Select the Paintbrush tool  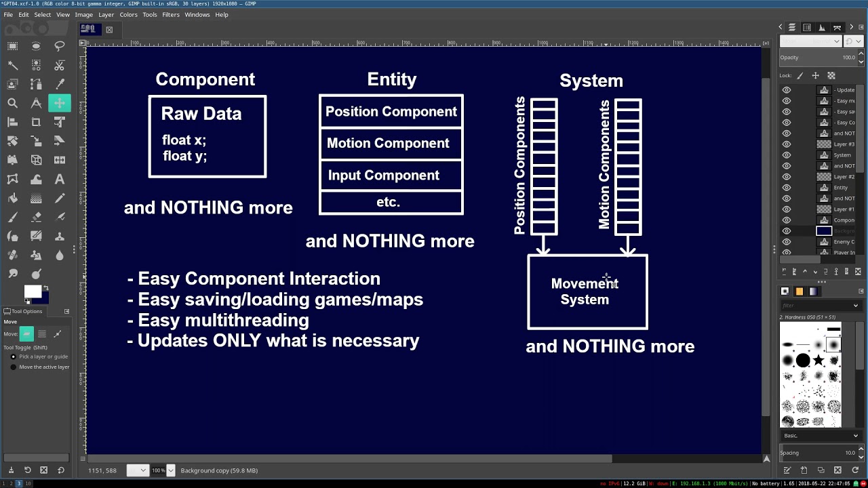(12, 217)
